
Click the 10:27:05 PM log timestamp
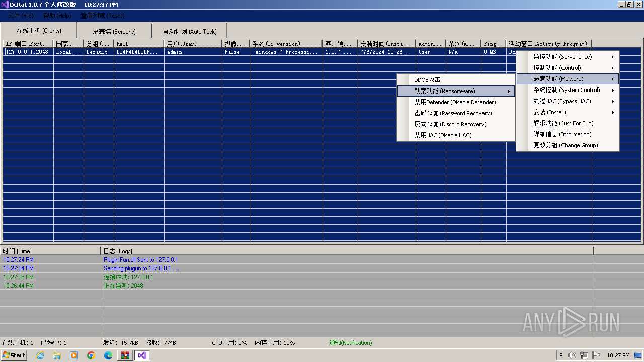[x=19, y=277]
